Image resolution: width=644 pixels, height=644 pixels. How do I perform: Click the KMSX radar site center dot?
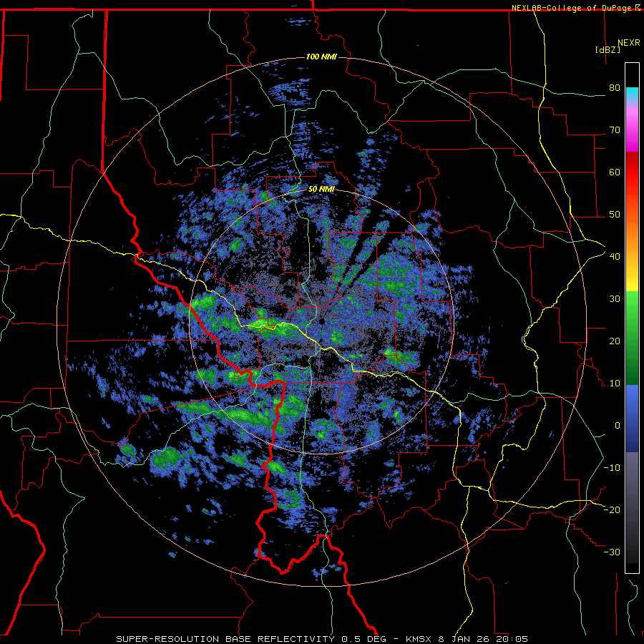pos(322,321)
